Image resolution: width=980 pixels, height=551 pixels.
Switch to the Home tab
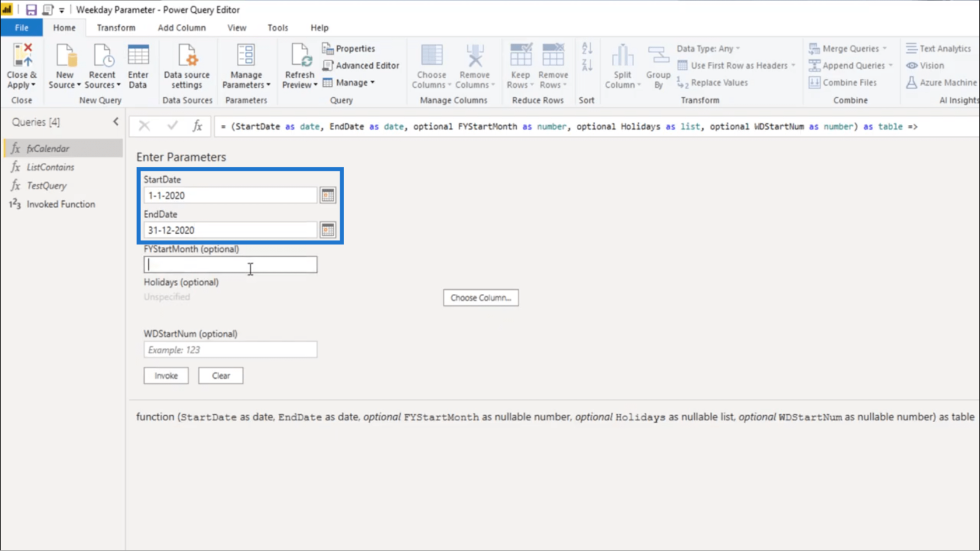pyautogui.click(x=64, y=27)
